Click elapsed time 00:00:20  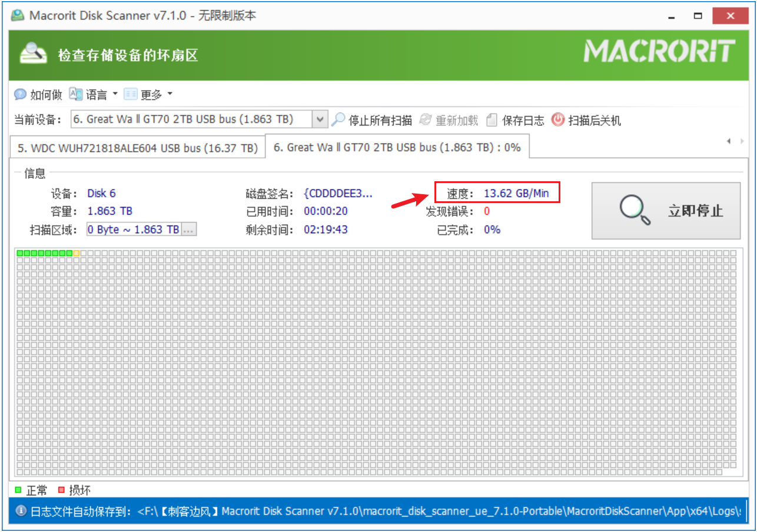pyautogui.click(x=326, y=211)
